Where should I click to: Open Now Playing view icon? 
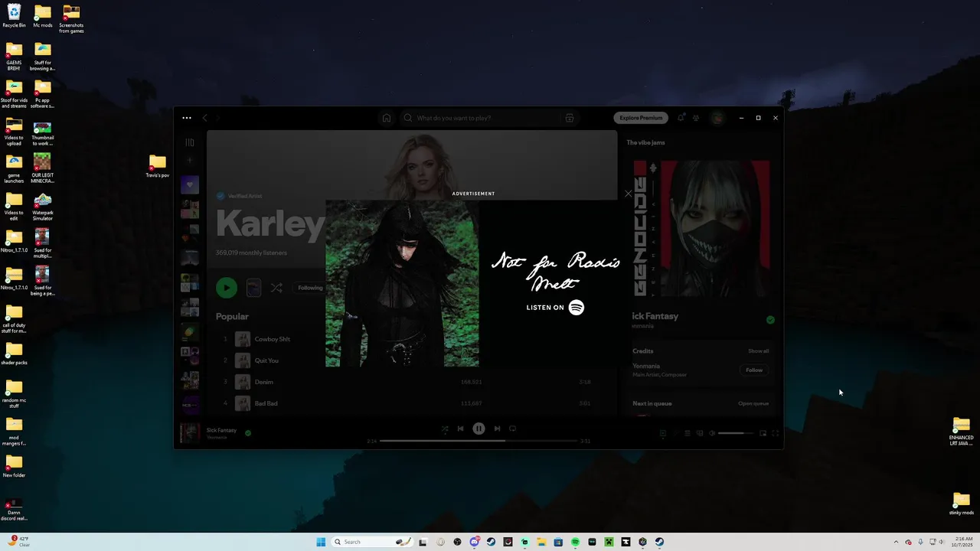click(663, 433)
